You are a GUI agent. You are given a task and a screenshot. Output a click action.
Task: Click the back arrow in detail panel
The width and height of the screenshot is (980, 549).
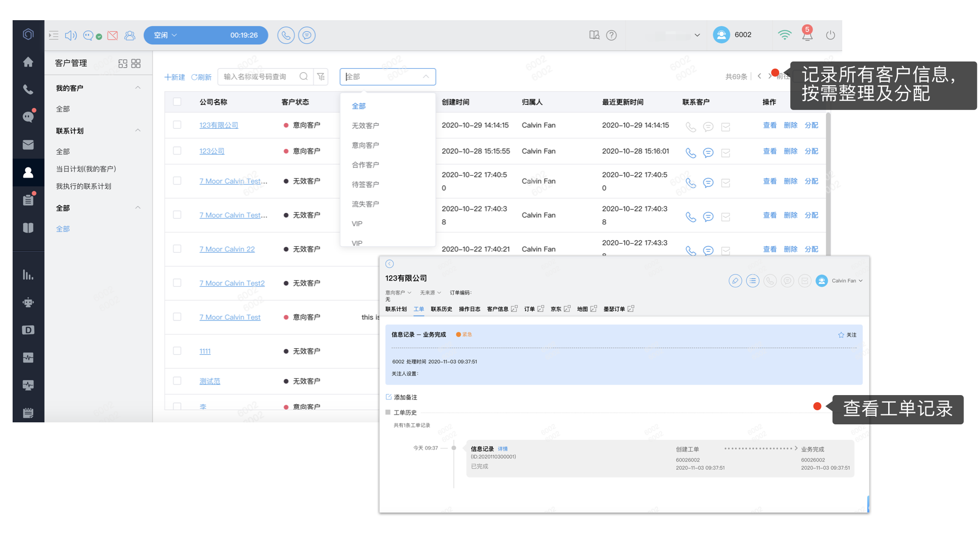point(390,264)
